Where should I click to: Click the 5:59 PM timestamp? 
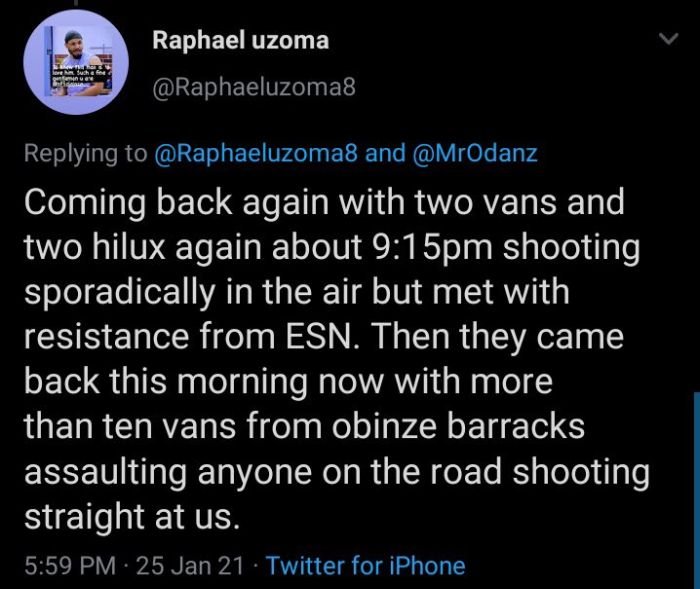[x=70, y=566]
